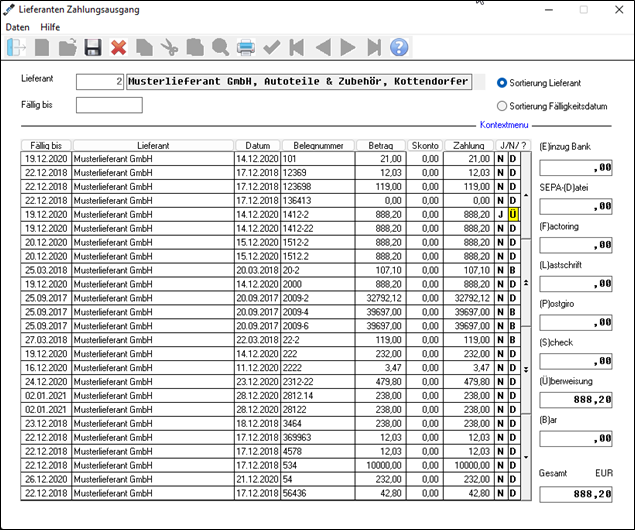
Task: Click the (B)ar amount field
Action: (x=575, y=438)
